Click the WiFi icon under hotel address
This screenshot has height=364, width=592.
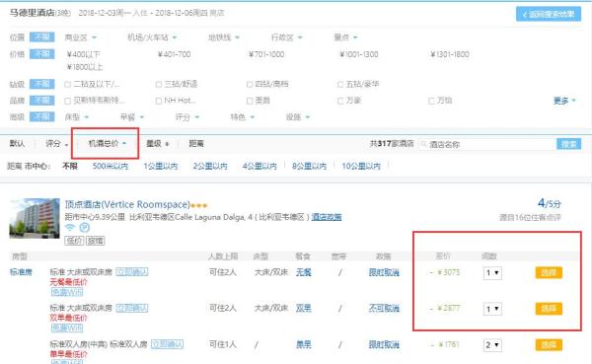tap(70, 228)
